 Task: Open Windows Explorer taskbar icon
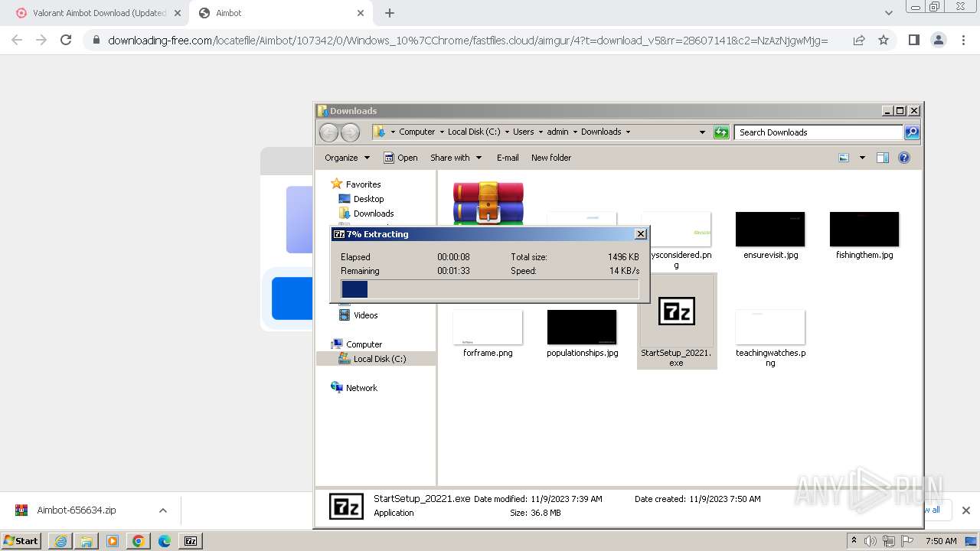87,540
